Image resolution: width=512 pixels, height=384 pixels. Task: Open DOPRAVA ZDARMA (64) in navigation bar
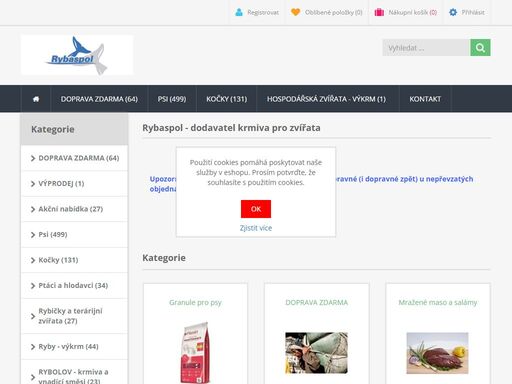tap(99, 99)
